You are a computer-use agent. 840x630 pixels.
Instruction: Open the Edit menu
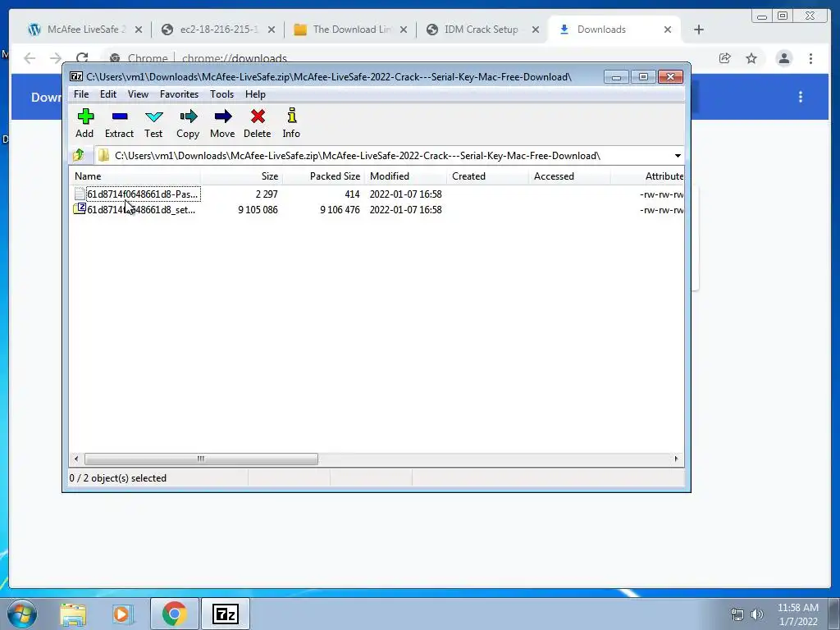(108, 94)
